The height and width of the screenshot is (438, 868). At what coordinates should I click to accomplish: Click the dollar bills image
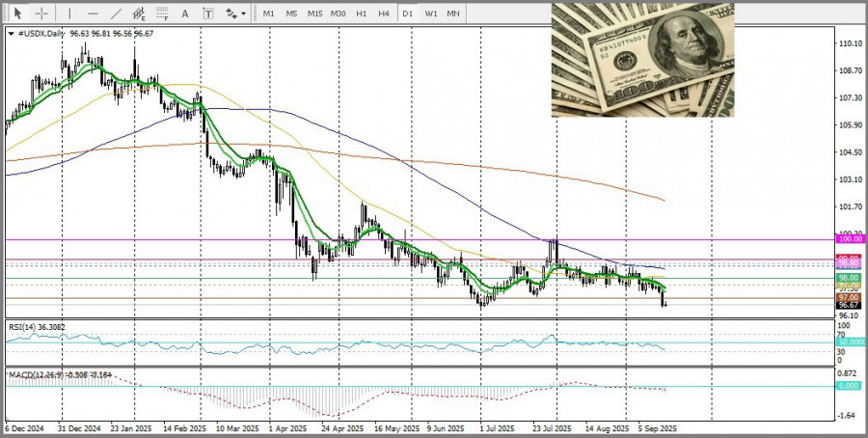click(x=642, y=60)
